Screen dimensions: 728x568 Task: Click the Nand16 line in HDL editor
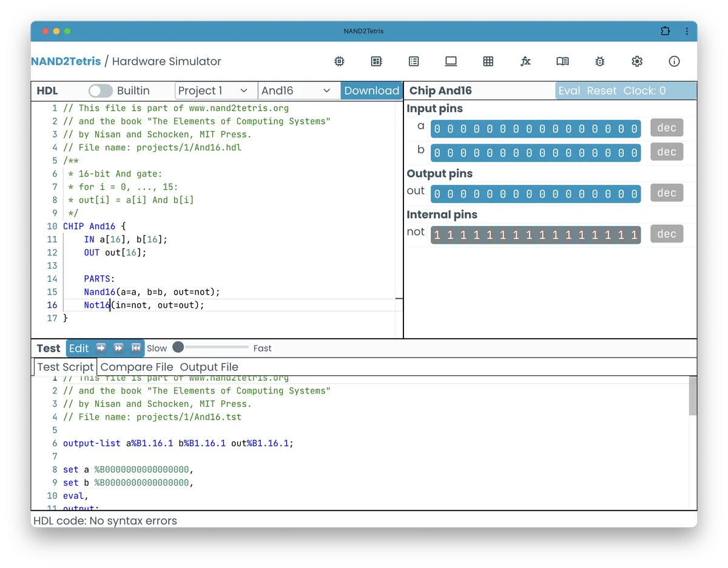(x=152, y=292)
